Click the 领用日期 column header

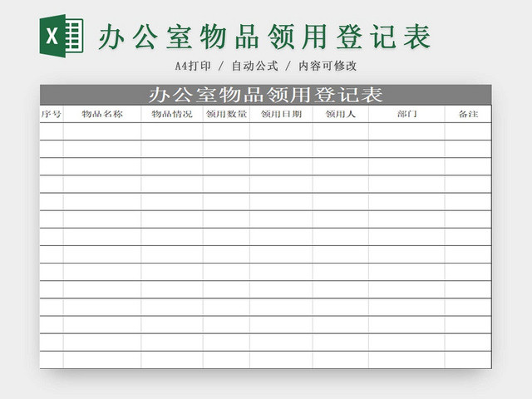coord(281,114)
